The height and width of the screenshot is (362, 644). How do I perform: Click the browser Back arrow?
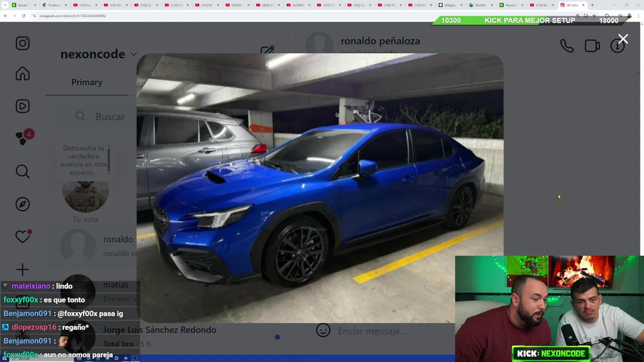(x=6, y=16)
